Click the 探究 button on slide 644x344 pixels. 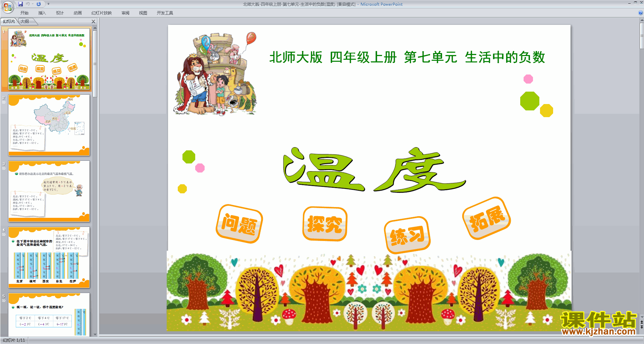click(x=325, y=224)
